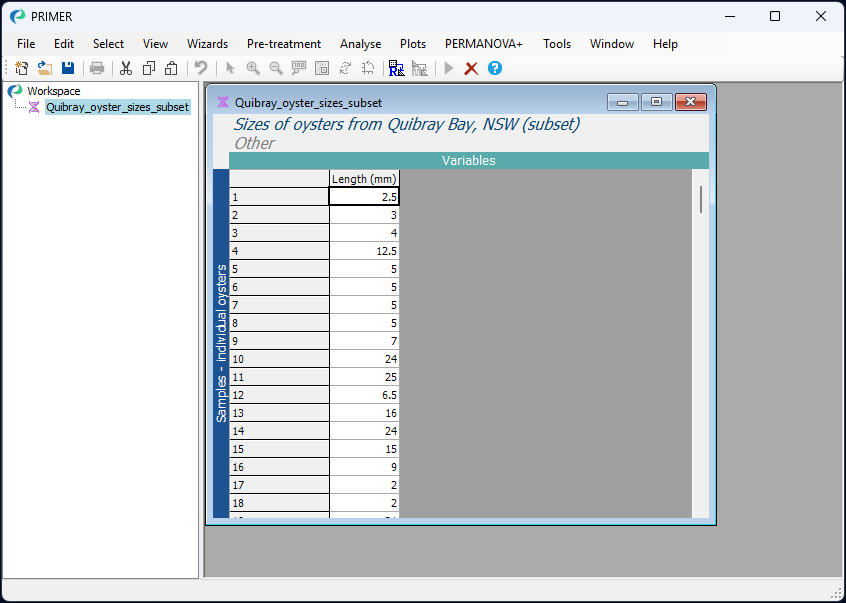Cut the selected cells
846x603 pixels.
point(126,68)
